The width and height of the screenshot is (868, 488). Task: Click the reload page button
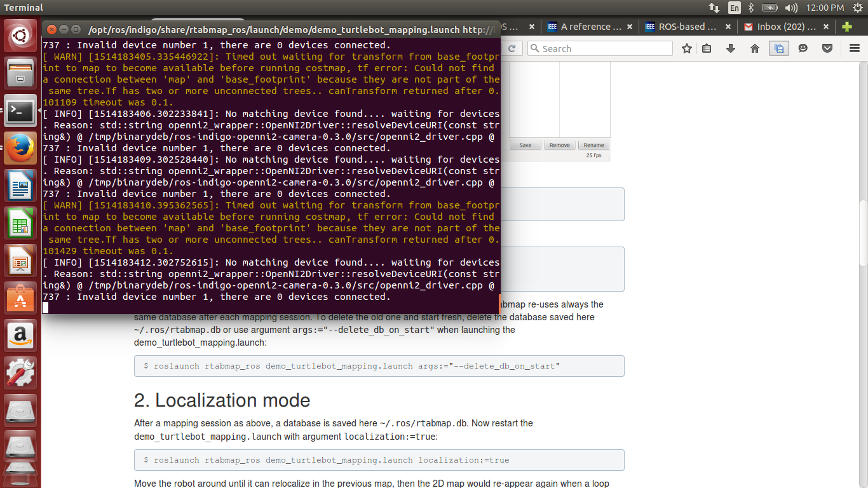pos(512,49)
